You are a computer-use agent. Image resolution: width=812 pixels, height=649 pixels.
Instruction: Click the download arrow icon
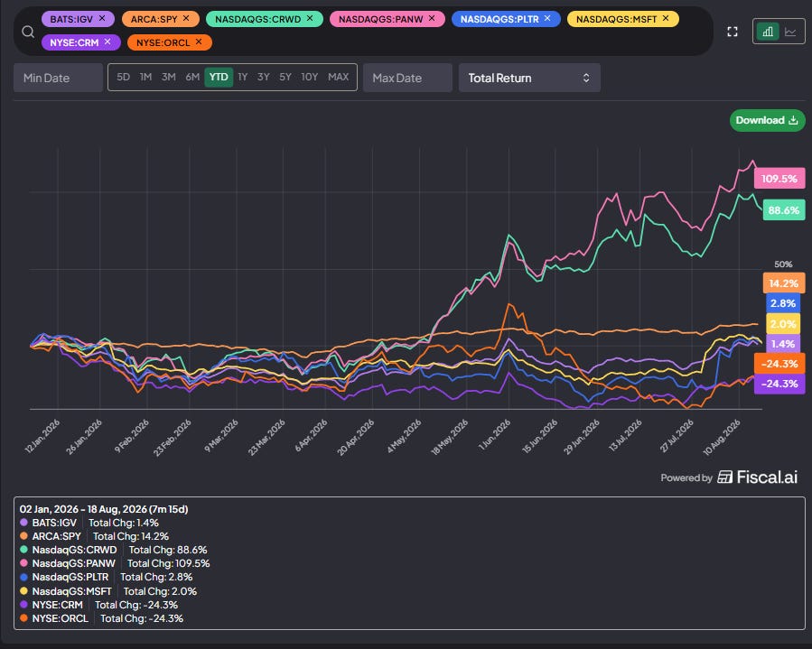click(x=793, y=120)
